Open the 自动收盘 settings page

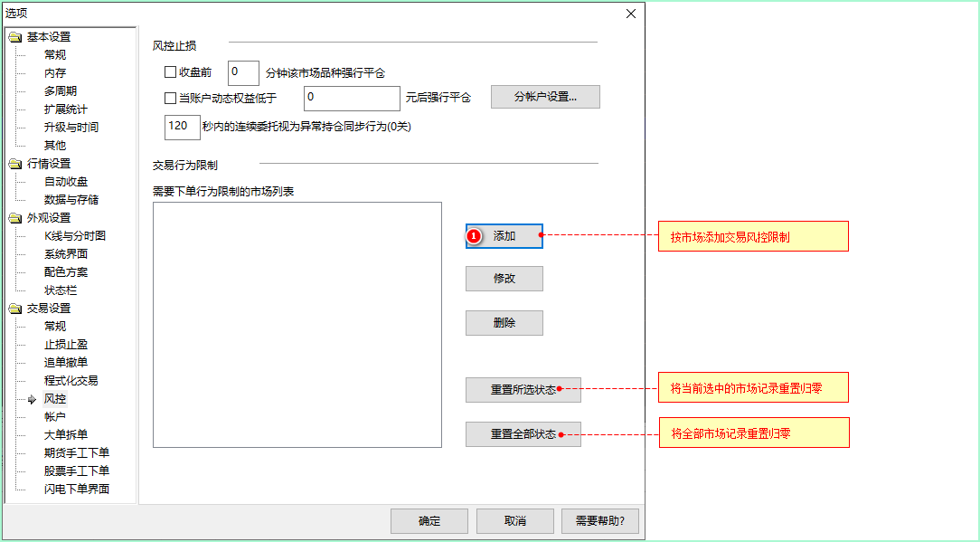(x=66, y=182)
